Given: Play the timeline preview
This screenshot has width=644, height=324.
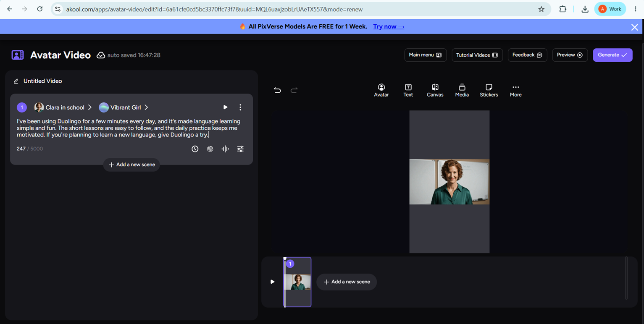Looking at the screenshot, I should click(x=272, y=282).
